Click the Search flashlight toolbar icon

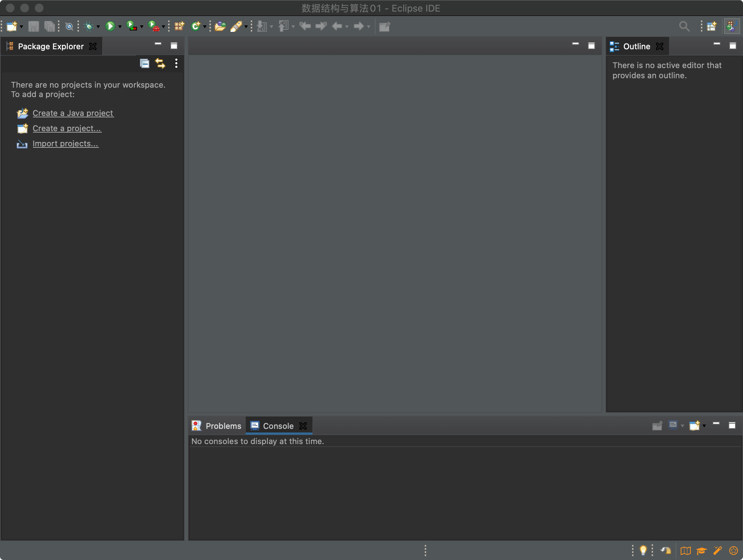tap(236, 26)
